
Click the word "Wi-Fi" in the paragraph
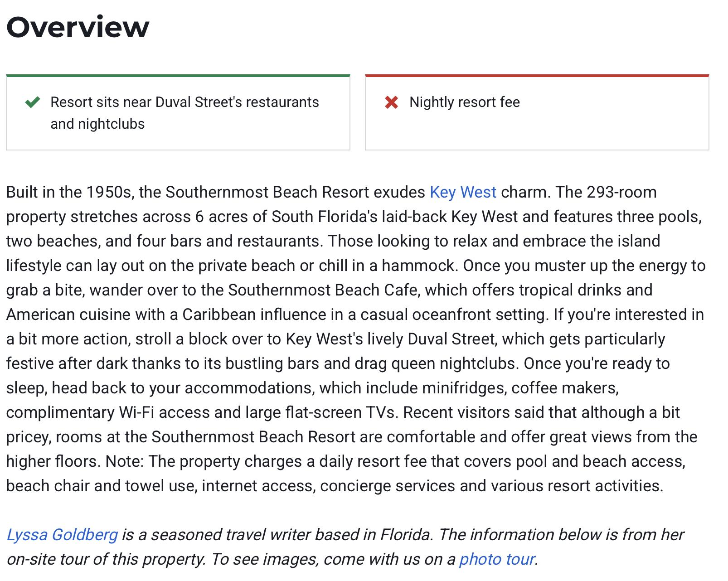pyautogui.click(x=136, y=412)
